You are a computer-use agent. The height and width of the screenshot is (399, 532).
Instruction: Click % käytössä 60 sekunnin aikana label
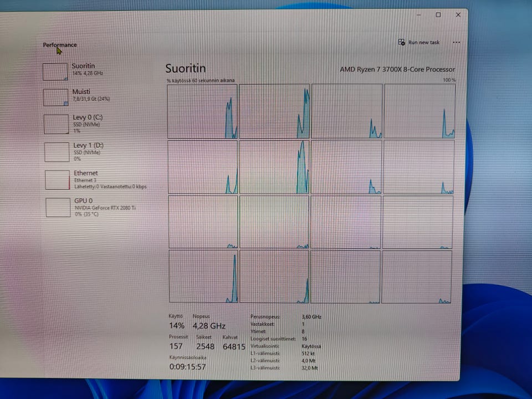tap(201, 80)
